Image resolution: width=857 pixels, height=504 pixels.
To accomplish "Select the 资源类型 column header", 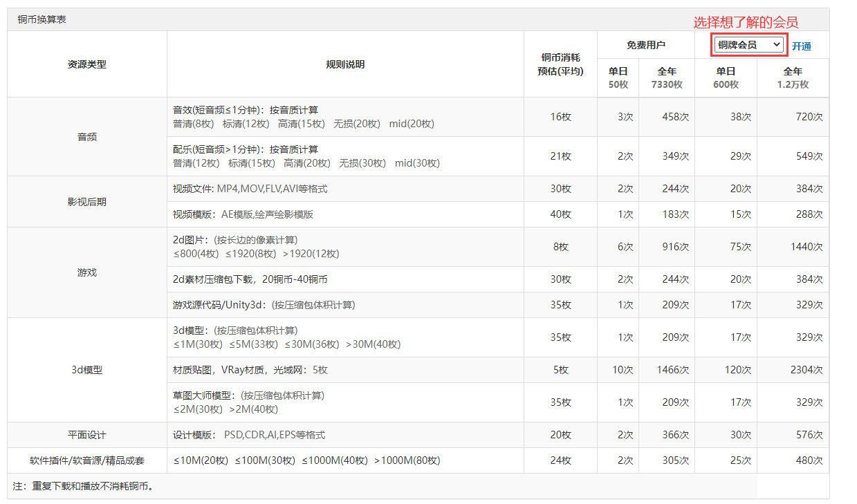I will pyautogui.click(x=87, y=64).
